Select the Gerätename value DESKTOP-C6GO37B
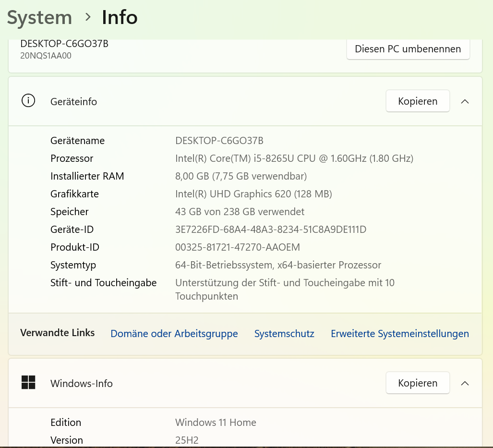 pyautogui.click(x=219, y=141)
